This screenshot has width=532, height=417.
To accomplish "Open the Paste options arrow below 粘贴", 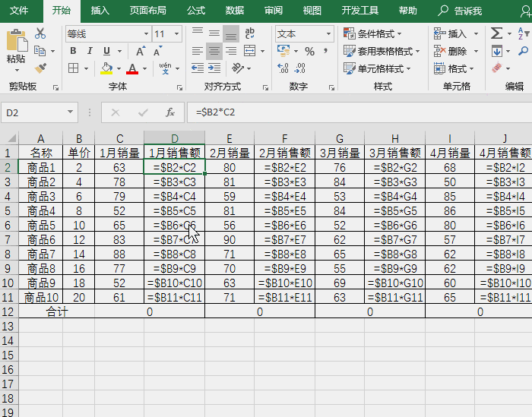I will click(x=17, y=71).
